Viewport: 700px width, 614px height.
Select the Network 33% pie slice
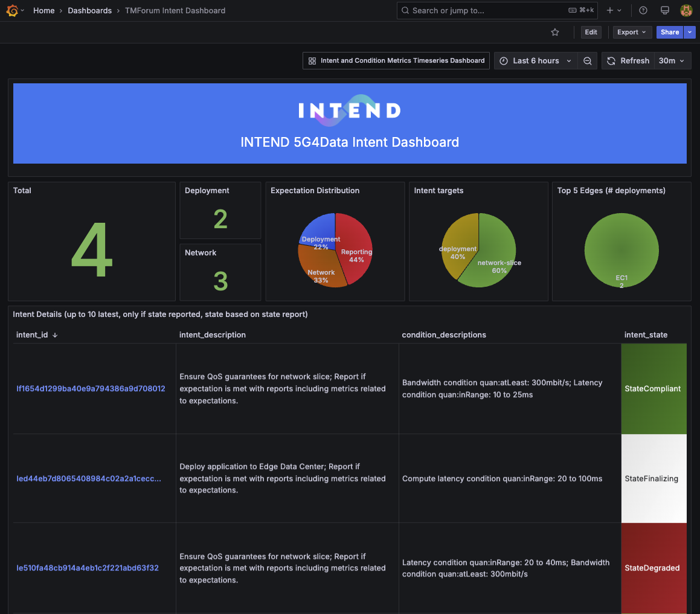(319, 266)
